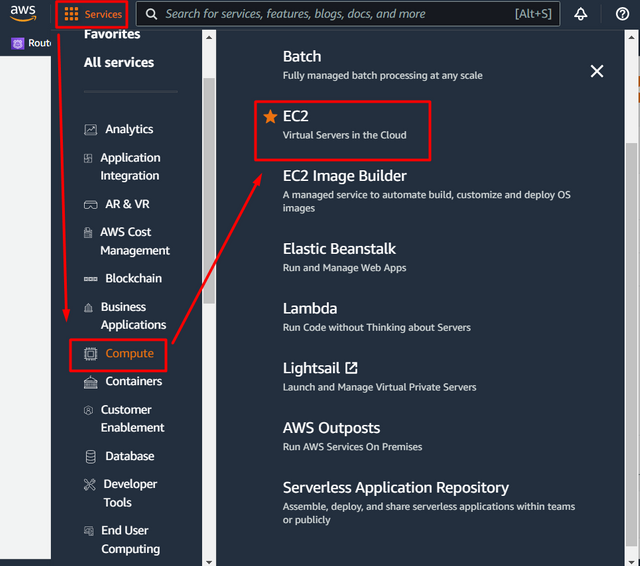Open the Batch service

pyautogui.click(x=302, y=57)
